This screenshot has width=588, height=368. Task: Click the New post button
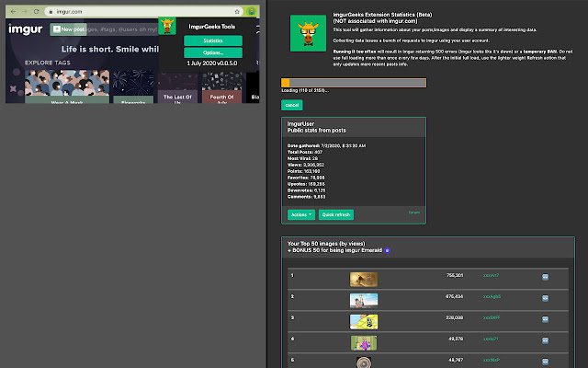tap(68, 29)
